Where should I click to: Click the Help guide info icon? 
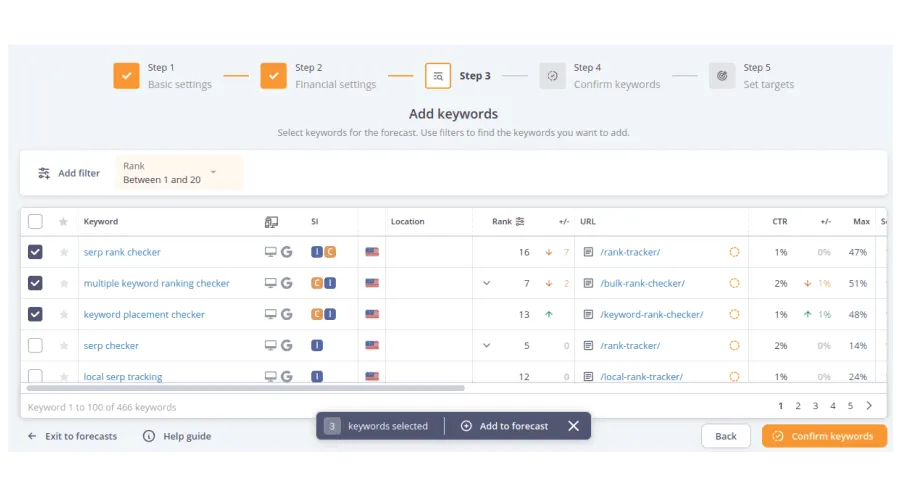coord(149,436)
